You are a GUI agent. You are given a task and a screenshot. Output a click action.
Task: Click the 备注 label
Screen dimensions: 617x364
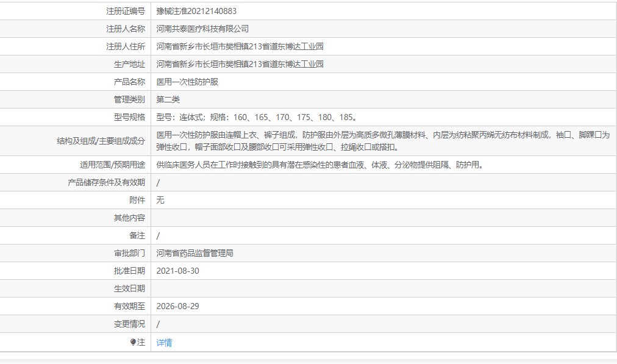point(137,236)
